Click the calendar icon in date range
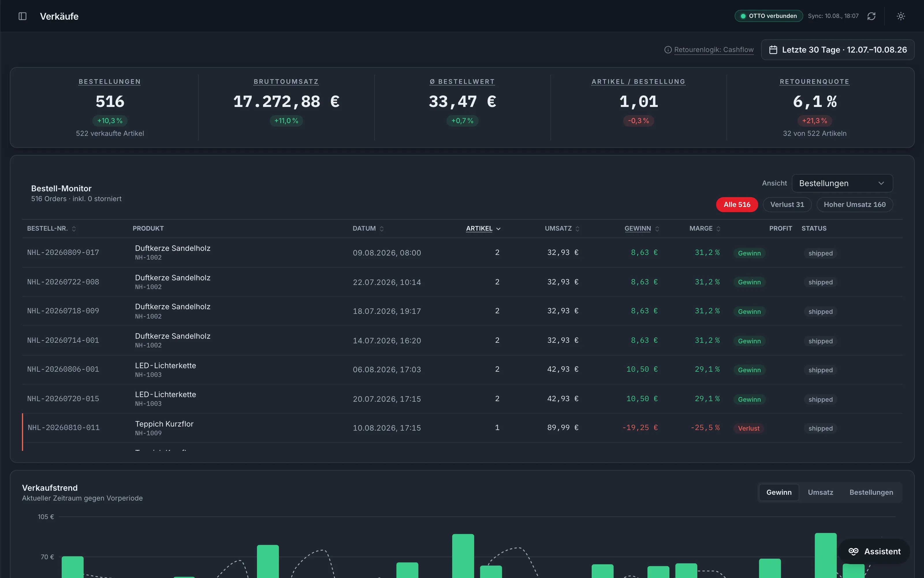This screenshot has height=578, width=924. pos(773,50)
